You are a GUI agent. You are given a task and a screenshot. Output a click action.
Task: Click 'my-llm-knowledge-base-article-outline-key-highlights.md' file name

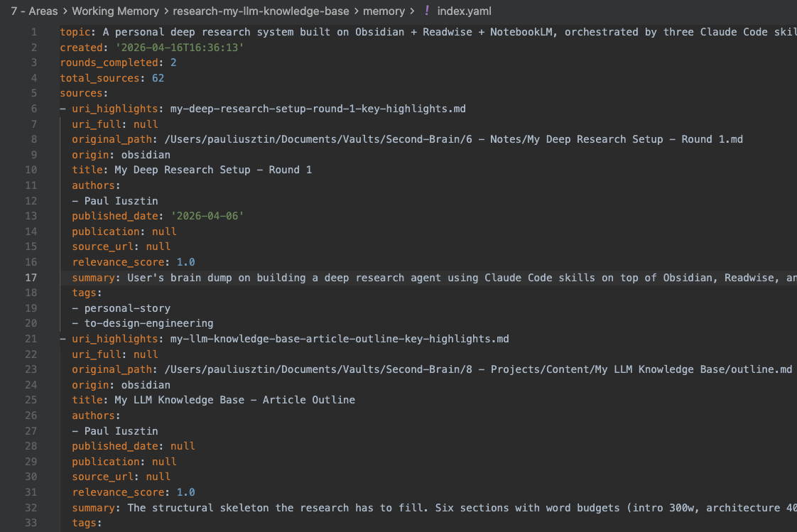pos(340,339)
